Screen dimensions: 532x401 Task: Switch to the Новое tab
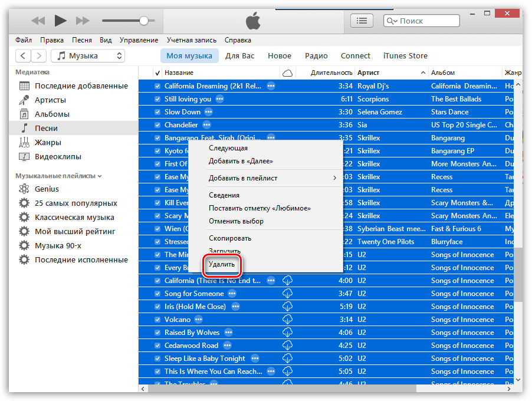[x=280, y=55]
